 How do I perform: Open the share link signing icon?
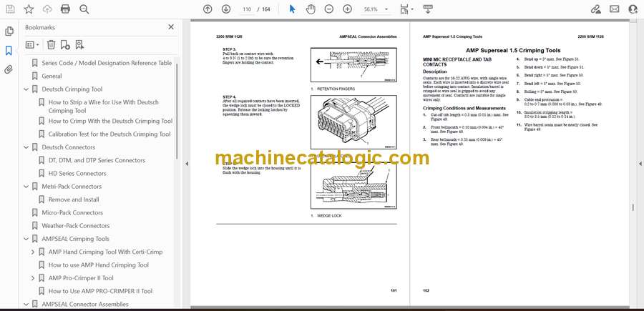pyautogui.click(x=596, y=9)
